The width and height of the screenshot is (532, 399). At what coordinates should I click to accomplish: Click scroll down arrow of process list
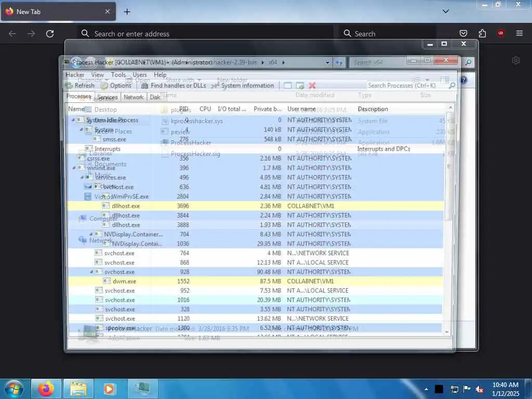coord(447,332)
